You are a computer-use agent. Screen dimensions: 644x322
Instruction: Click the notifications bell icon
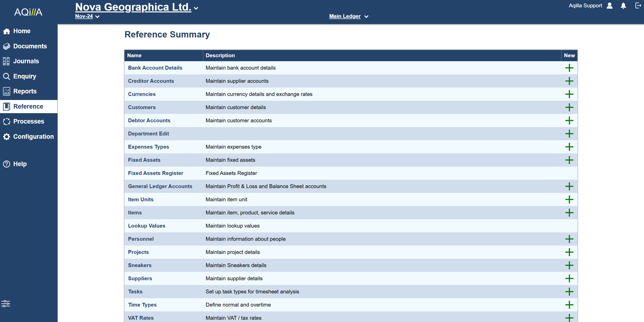pos(623,6)
